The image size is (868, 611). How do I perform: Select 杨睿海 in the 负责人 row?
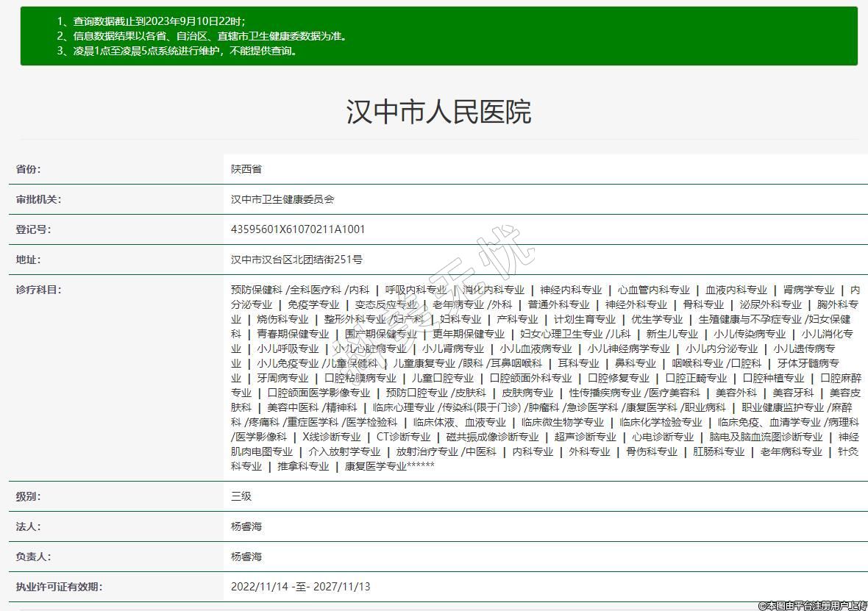pos(246,557)
